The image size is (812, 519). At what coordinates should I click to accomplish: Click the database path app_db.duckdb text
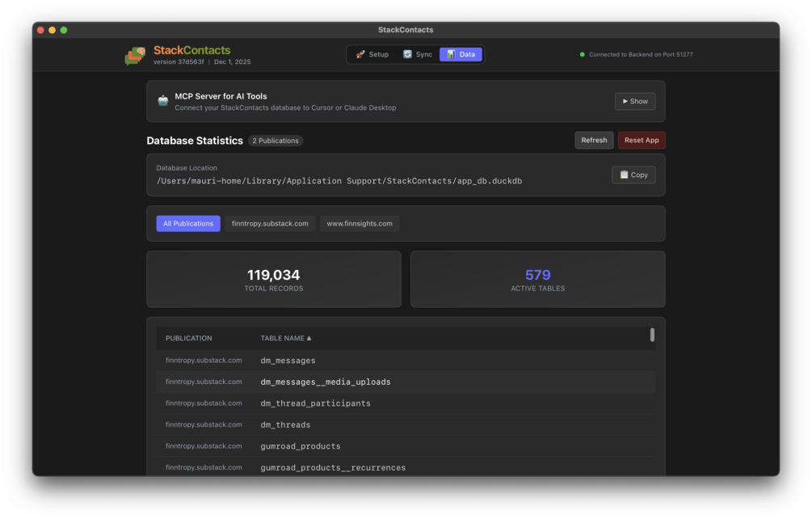point(339,181)
